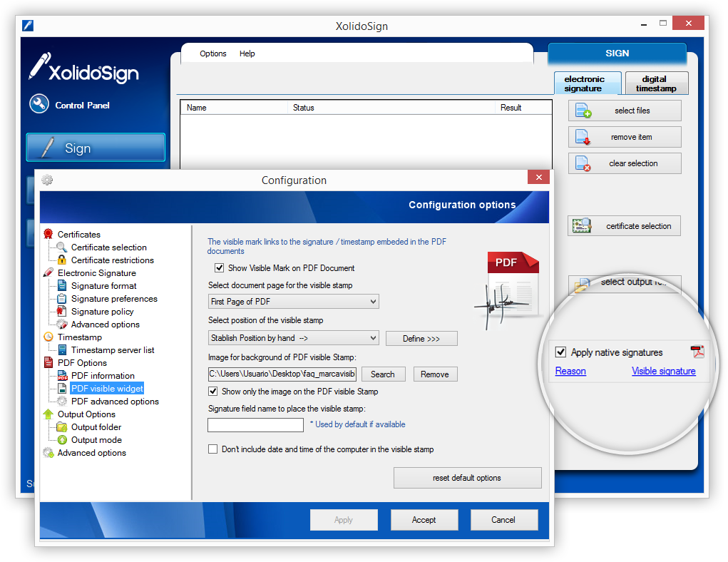Select Signature preferences tree item
728x562 pixels.
114,299
